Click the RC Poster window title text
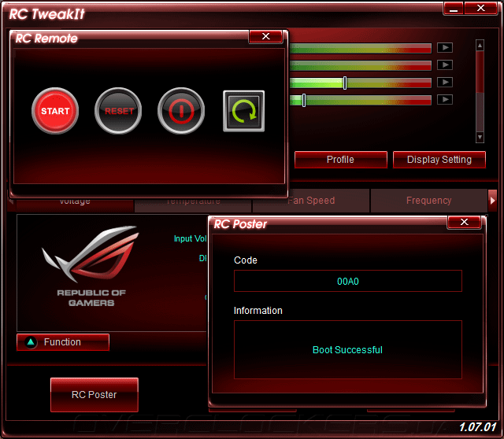The image size is (504, 439). [240, 224]
